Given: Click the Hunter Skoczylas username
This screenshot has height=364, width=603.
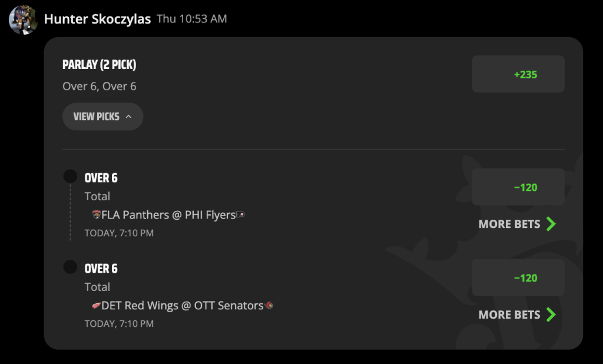Looking at the screenshot, I should click(x=97, y=19).
